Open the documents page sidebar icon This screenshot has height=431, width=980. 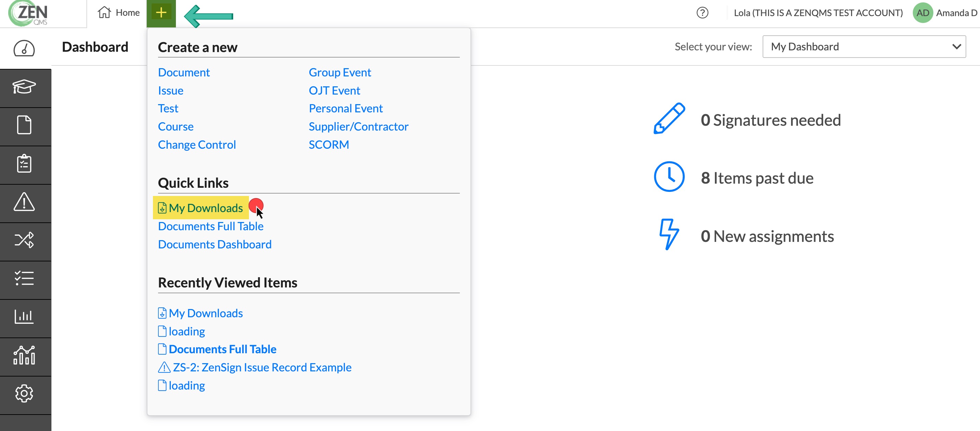click(x=24, y=125)
